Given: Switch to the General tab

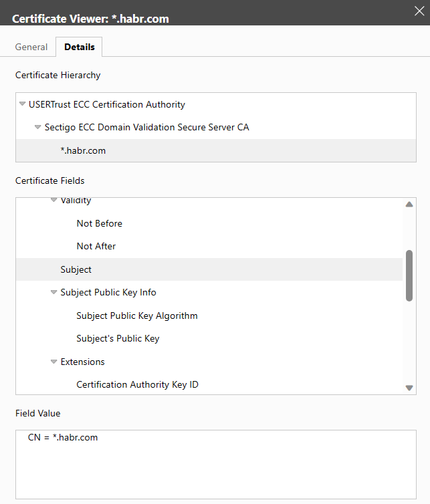Looking at the screenshot, I should [x=31, y=47].
